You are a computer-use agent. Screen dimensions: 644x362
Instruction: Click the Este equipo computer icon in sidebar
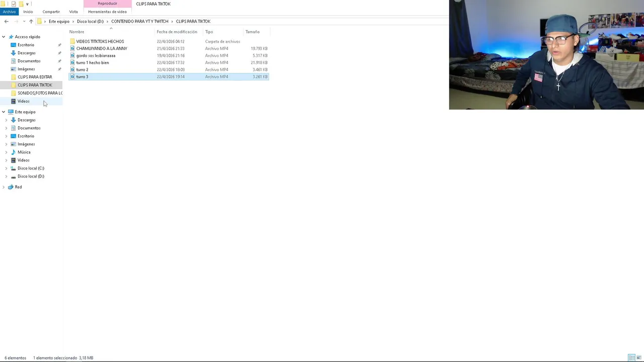click(11, 112)
